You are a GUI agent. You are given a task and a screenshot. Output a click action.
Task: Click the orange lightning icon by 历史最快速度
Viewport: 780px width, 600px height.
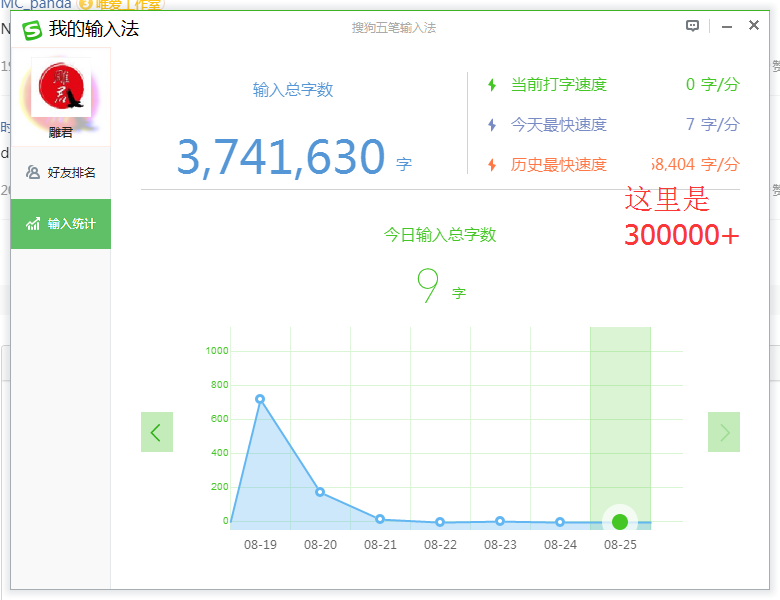(492, 165)
